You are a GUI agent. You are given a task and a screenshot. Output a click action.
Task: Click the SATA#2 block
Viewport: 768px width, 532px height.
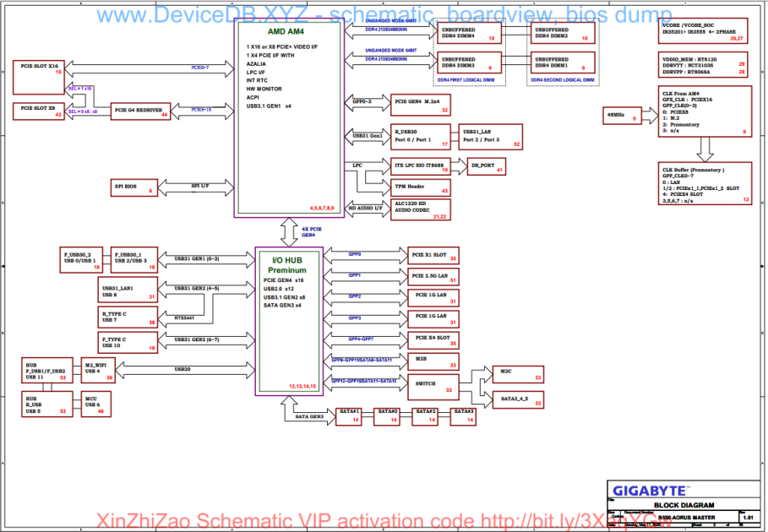425,417
